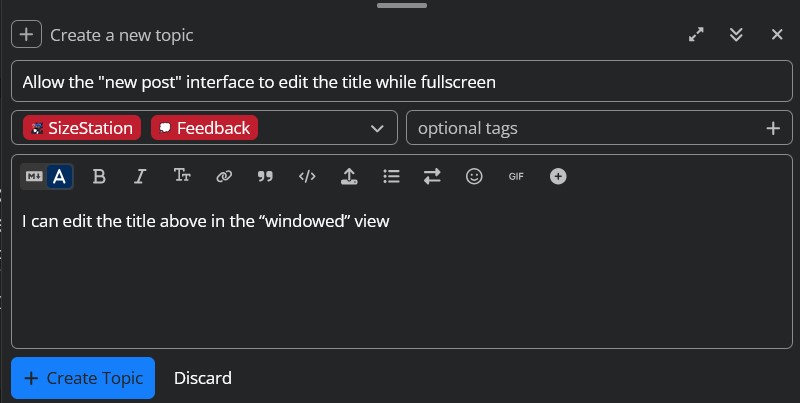Insert preformatted code block
Viewport: 800px width, 403px height.
307,177
